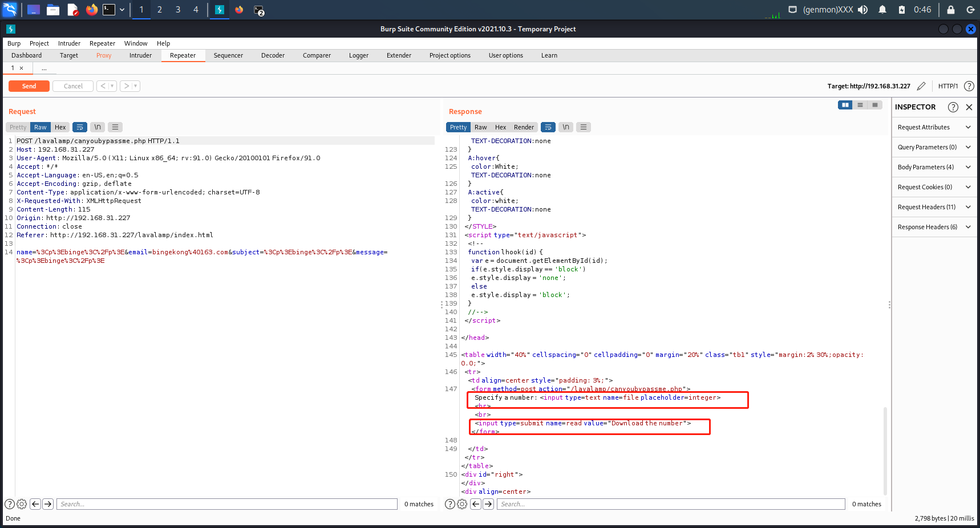This screenshot has height=528, width=980.
Task: Click the Response search input field
Action: point(671,504)
